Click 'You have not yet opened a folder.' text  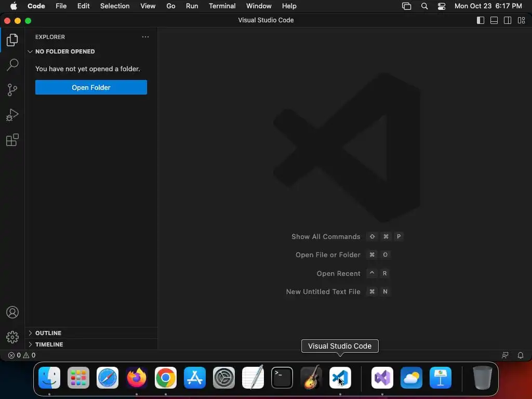(87, 69)
